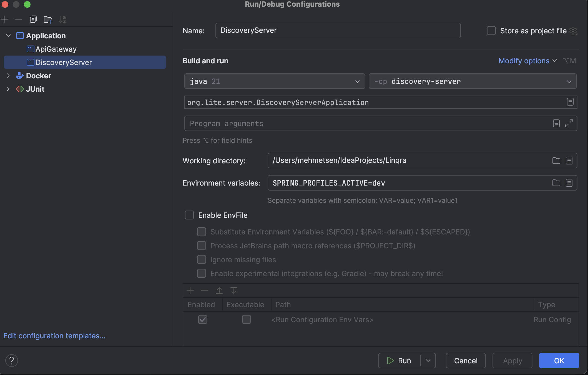Open the java 21 version dropdown
588x375 pixels.
click(x=357, y=81)
